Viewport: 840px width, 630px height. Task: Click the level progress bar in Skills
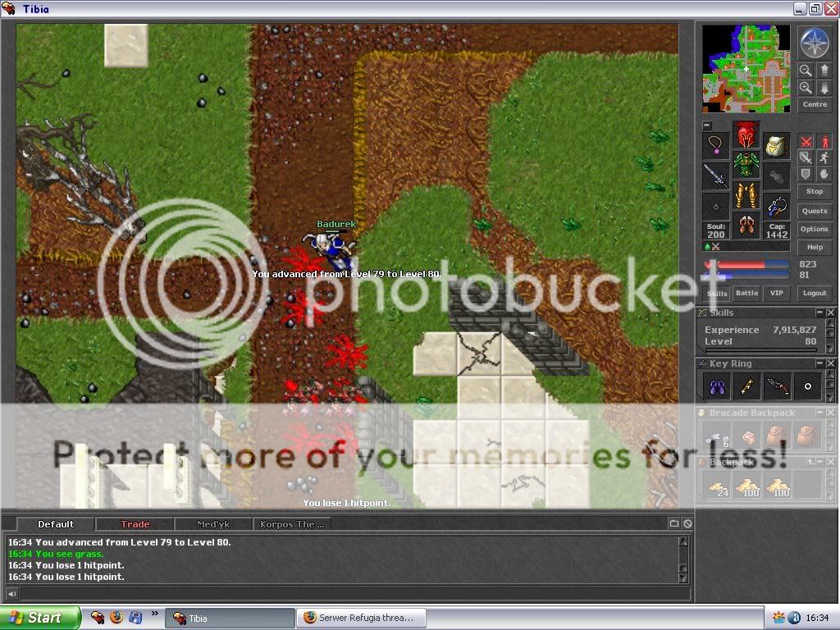760,349
